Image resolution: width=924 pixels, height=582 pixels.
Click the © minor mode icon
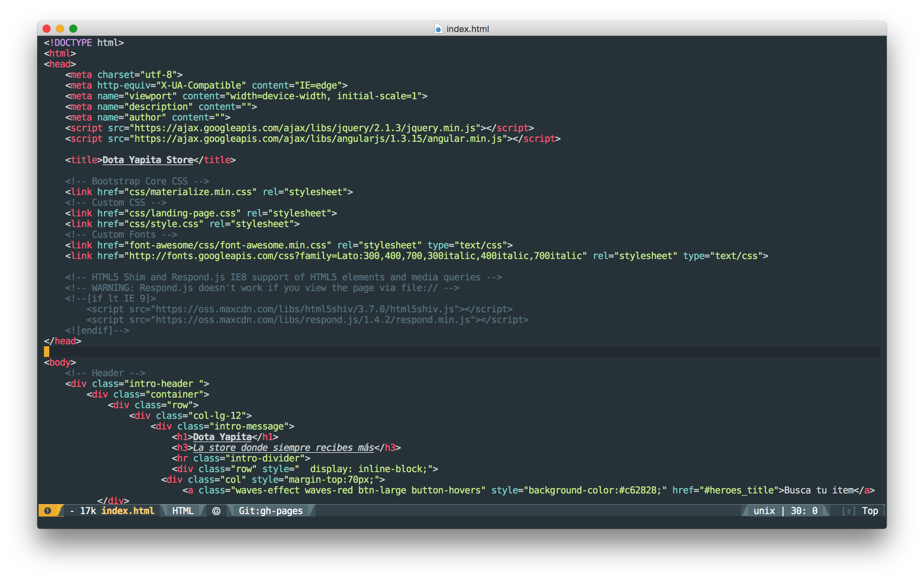click(216, 511)
